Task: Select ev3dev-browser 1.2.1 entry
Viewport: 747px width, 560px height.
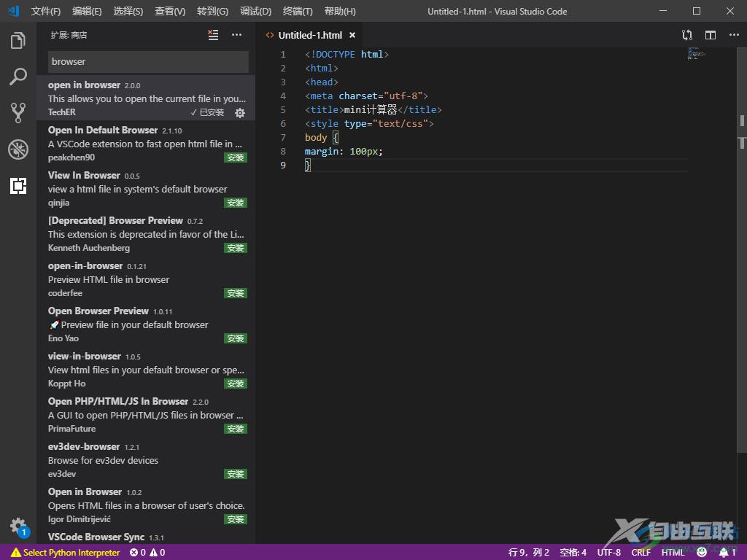Action: click(x=146, y=459)
